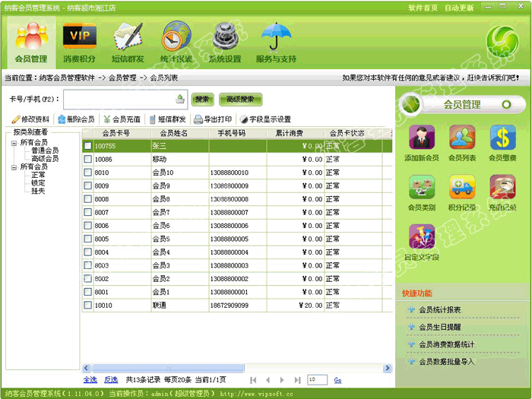Screen dimensions: 532x399
Task: Check the checkbox for card 8008
Action: [88, 199]
